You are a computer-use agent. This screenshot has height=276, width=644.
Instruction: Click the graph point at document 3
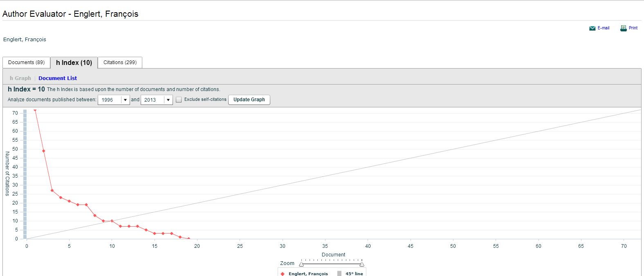52,190
